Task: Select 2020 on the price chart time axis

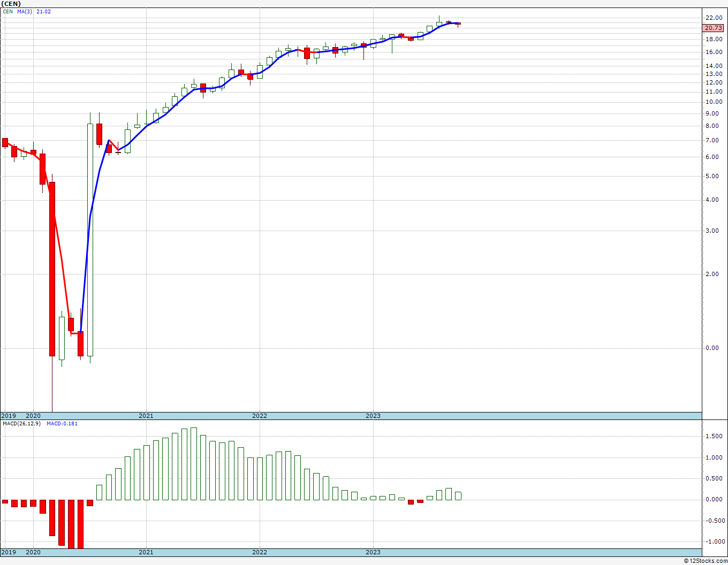Action: (33, 416)
